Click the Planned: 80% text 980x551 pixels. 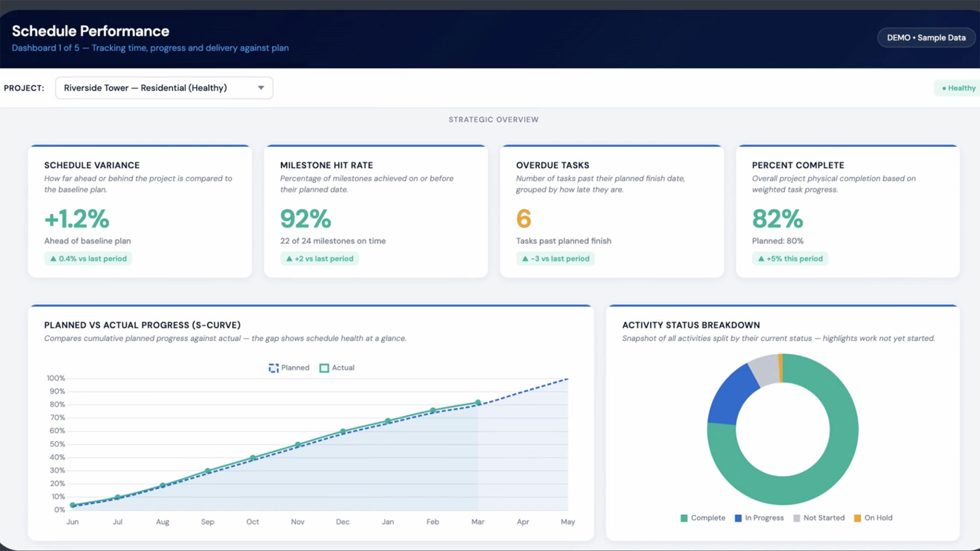(x=777, y=241)
